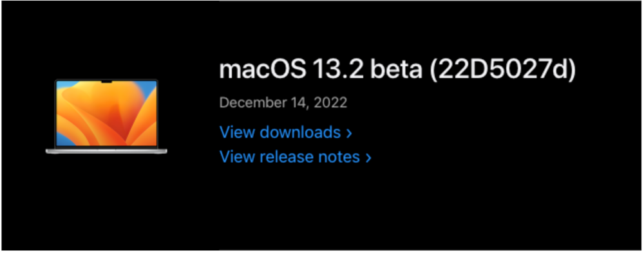Image resolution: width=644 pixels, height=256 pixels.
Task: Click the words release notes in link
Action: tap(310, 157)
